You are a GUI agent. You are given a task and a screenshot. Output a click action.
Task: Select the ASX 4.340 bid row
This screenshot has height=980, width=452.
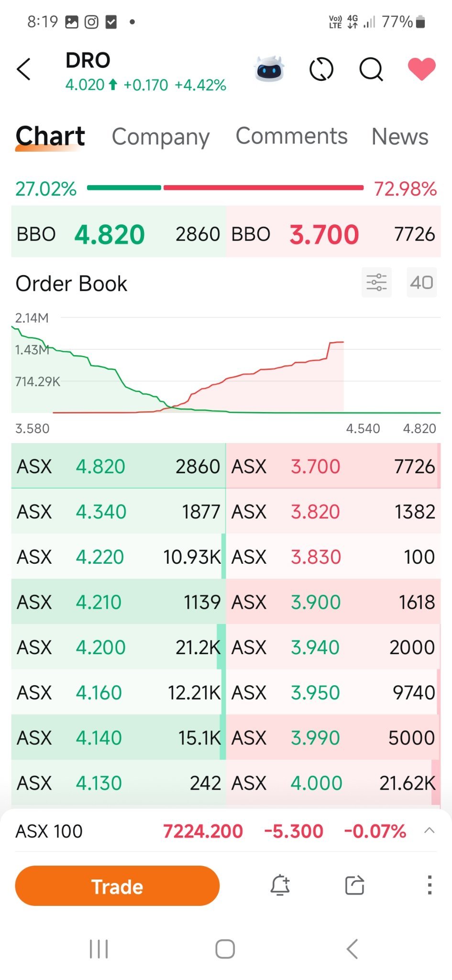click(118, 512)
